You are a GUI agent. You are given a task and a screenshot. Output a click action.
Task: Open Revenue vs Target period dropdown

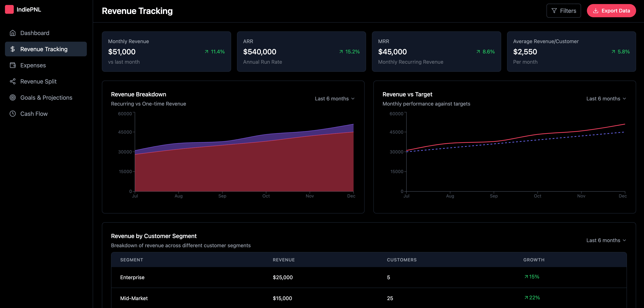606,99
